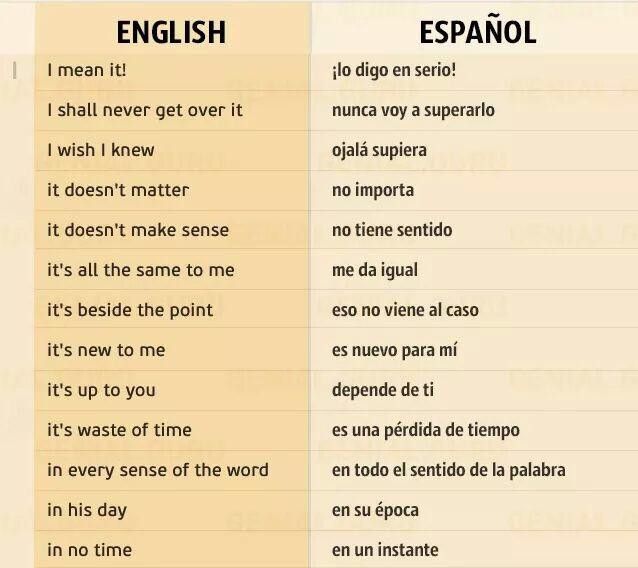Viewport: 638px width, 568px height.
Task: Select "in every sense of the word"
Action: [158, 470]
